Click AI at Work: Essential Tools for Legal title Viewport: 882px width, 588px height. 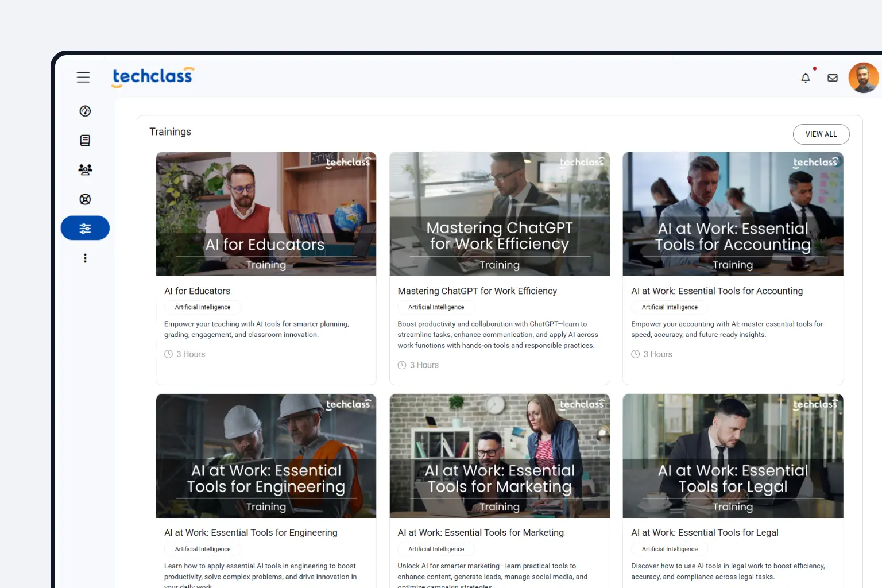(x=705, y=533)
